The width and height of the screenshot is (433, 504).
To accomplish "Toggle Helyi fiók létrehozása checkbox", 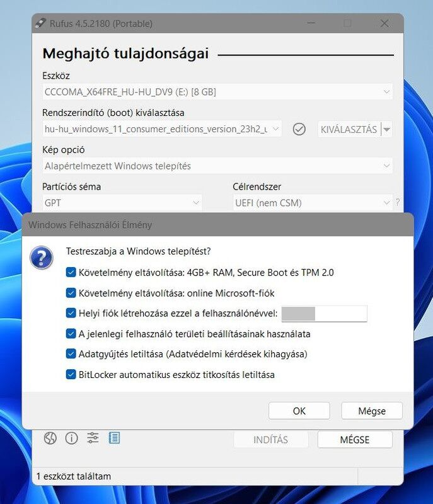I will pyautogui.click(x=71, y=313).
